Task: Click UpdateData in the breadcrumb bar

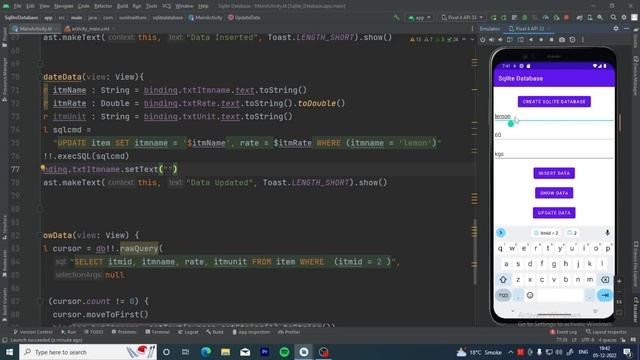Action: (x=244, y=18)
